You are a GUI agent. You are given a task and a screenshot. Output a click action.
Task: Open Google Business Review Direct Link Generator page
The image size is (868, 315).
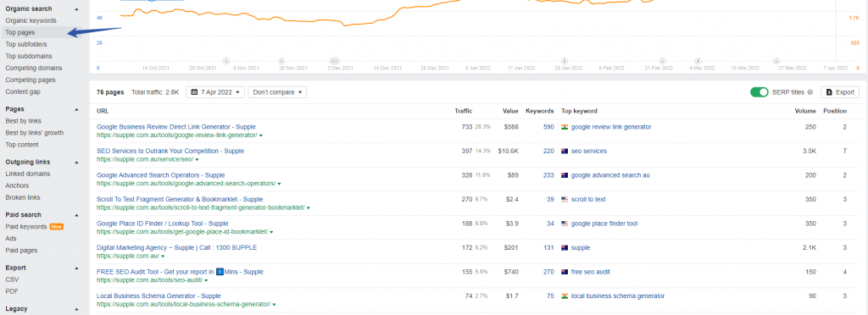pos(176,127)
